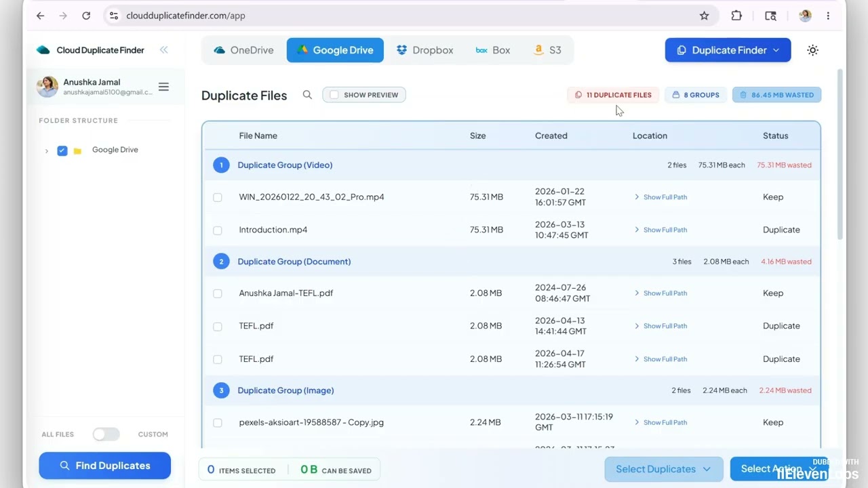Viewport: 868px width, 488px height.
Task: Click the Location column header
Action: [x=650, y=136]
